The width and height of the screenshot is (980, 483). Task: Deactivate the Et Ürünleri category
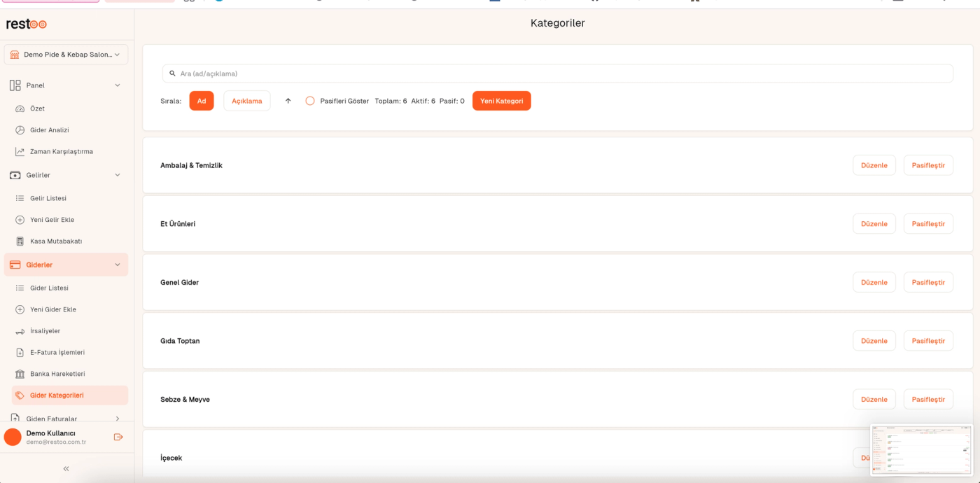[x=928, y=224]
